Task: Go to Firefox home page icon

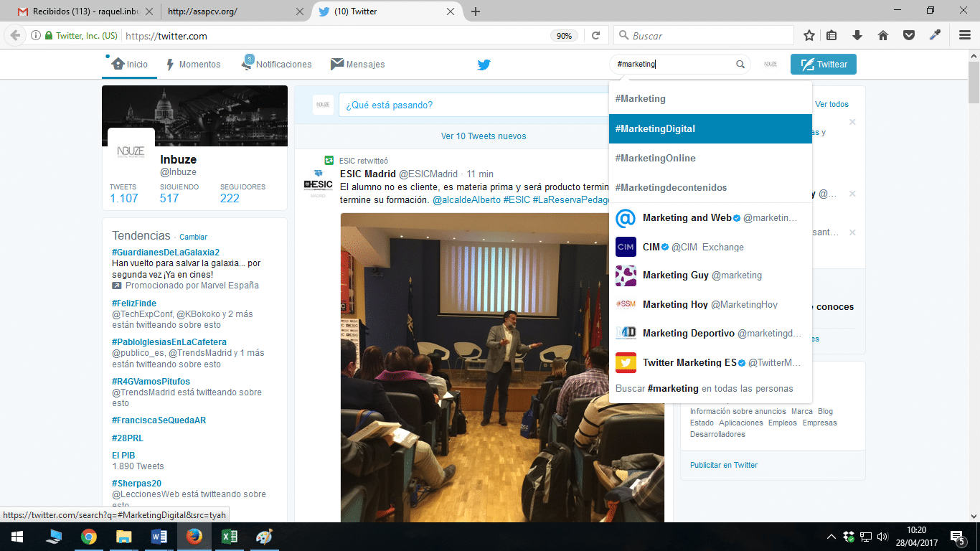Action: pos(883,35)
